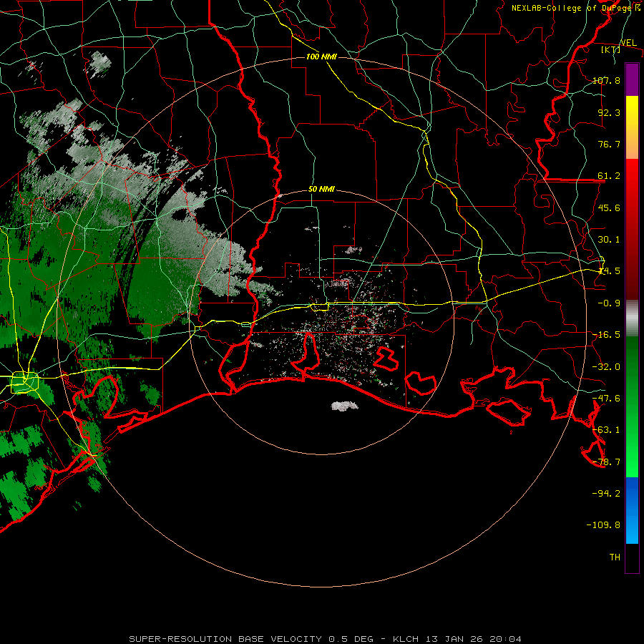This screenshot has width=644, height=644.
Task: Click the -47.6 velocity scale value
Action: (x=607, y=399)
